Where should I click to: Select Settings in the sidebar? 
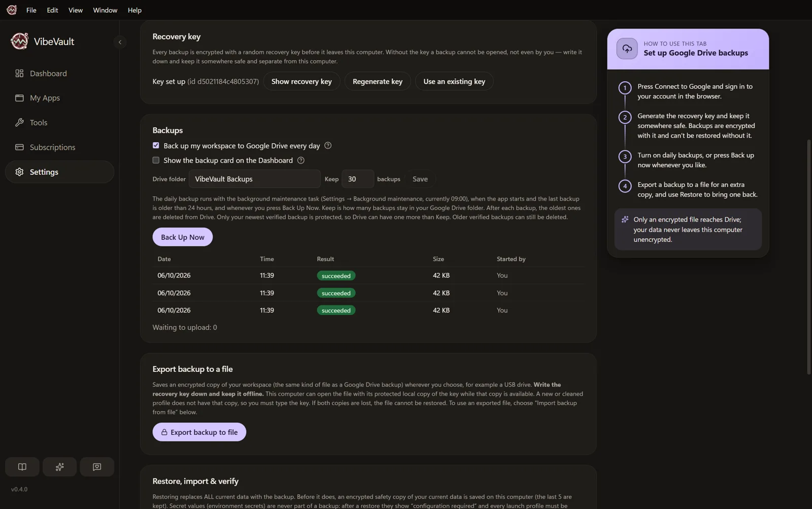click(x=59, y=172)
